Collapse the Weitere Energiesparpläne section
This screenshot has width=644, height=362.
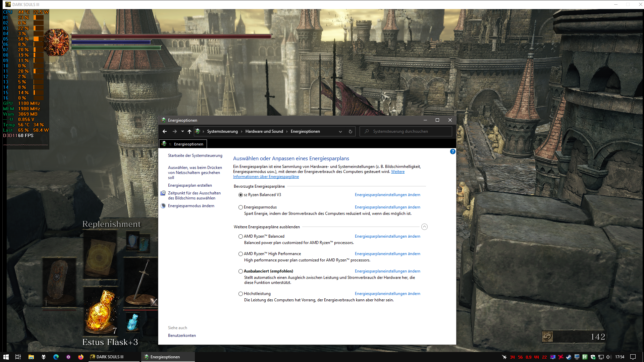coord(424,227)
